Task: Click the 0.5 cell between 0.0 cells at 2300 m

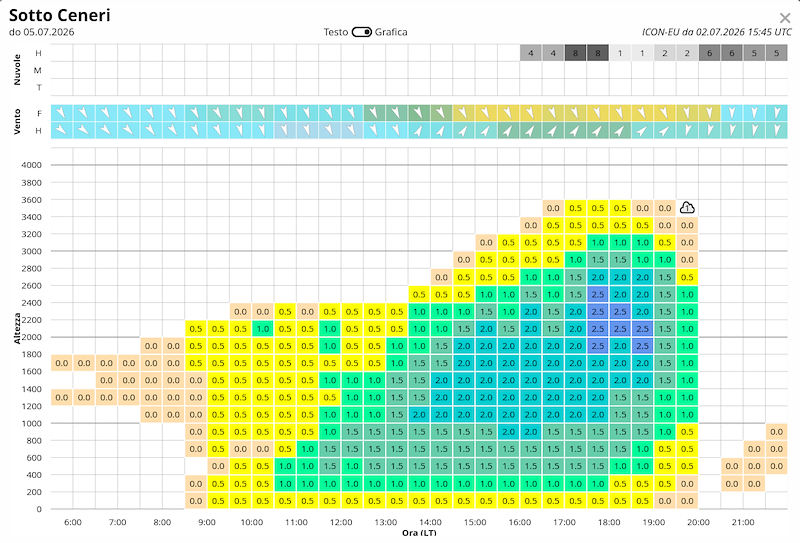Action: tap(285, 311)
